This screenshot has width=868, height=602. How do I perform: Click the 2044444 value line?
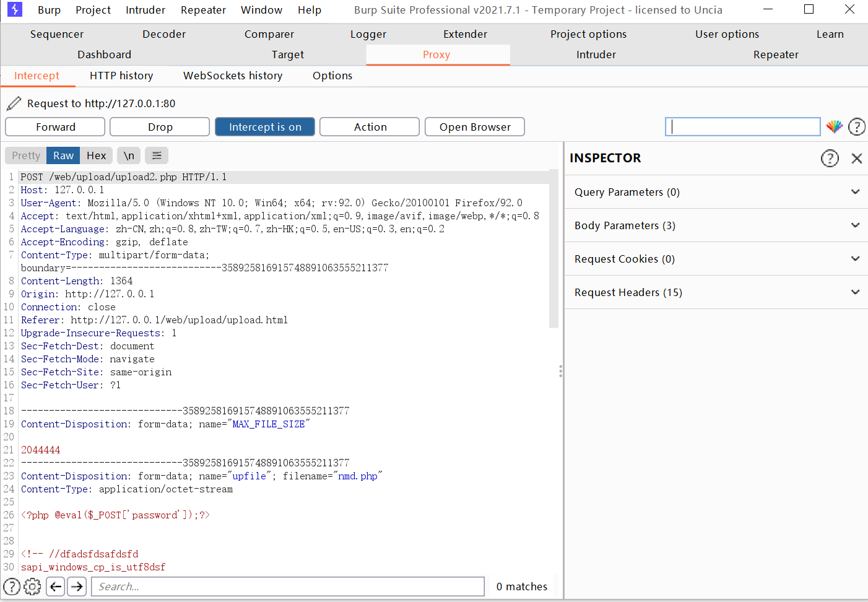point(41,450)
